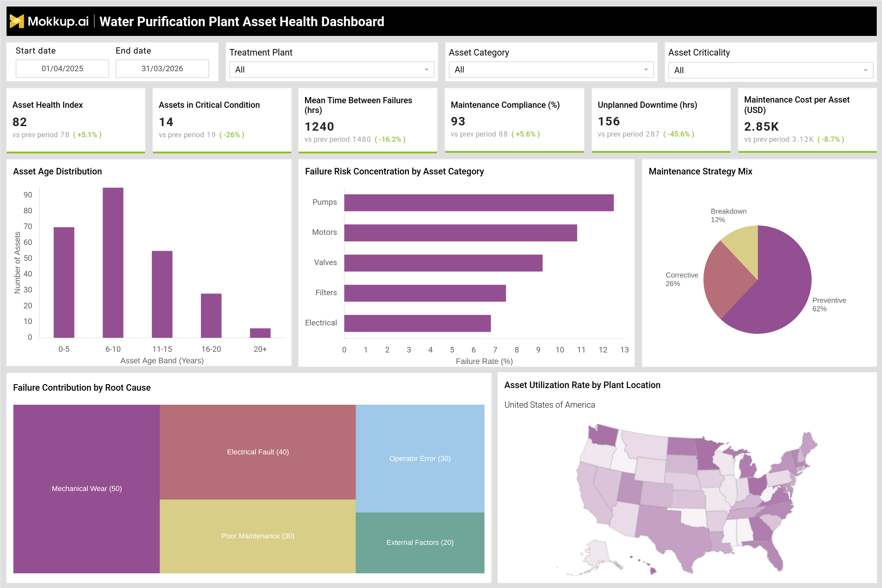This screenshot has width=882, height=588.
Task: Click the '(+5.1%)' health index change value
Action: 87,135
